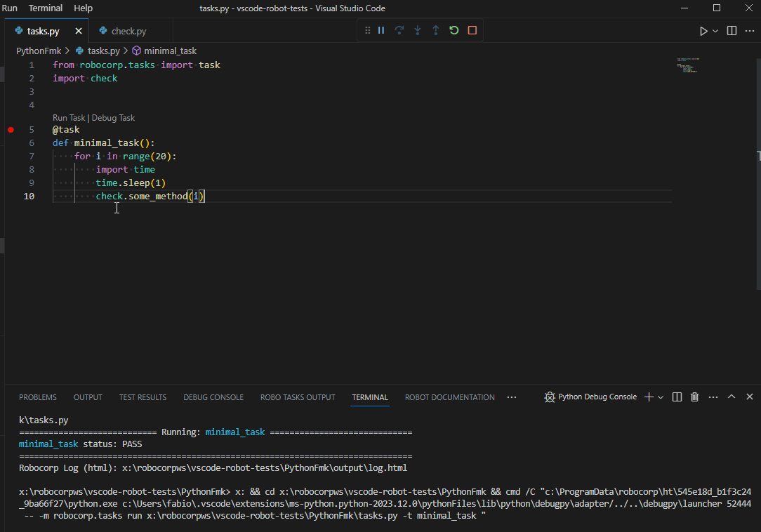Click range(20) on line 7
Screen dimensions: 761x532
pyautogui.click(x=147, y=157)
